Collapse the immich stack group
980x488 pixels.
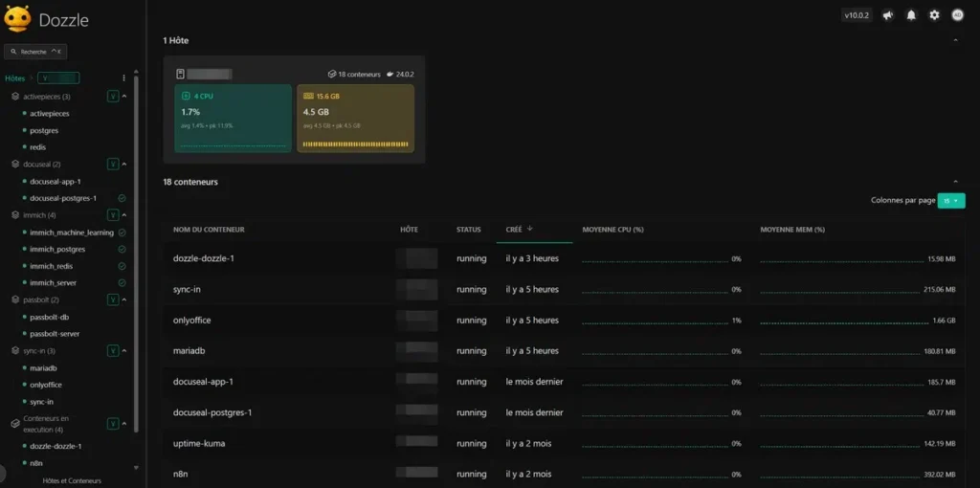(114, 215)
